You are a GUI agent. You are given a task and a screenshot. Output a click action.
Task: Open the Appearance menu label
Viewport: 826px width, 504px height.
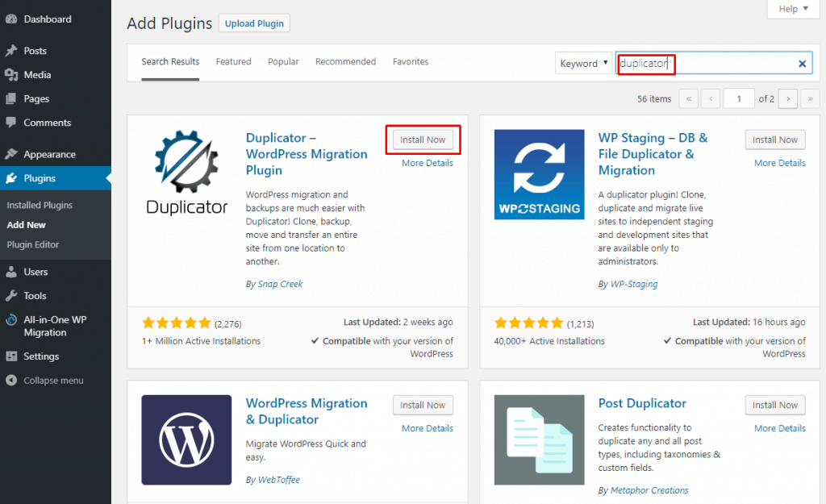(49, 154)
